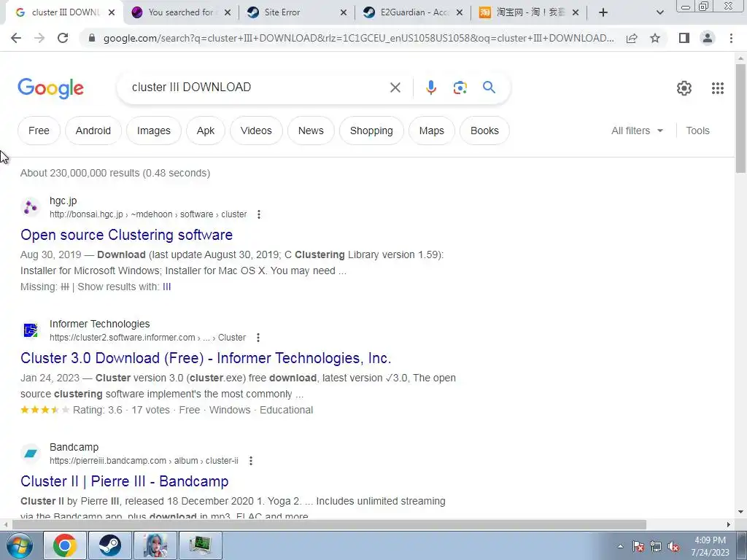Open a new browser tab
The image size is (747, 560).
point(603,12)
